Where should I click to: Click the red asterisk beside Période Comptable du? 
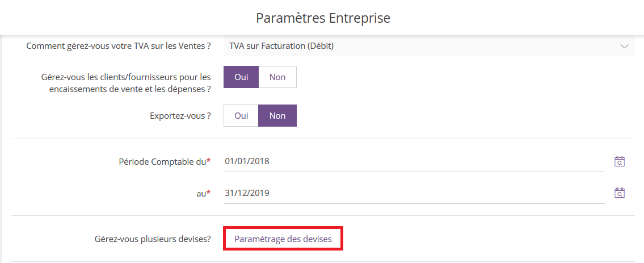209,160
